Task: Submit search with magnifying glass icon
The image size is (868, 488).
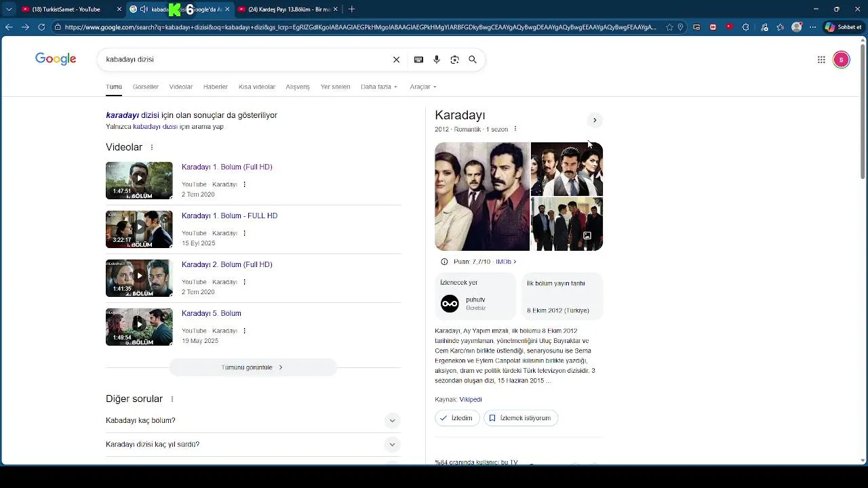Action: [x=473, y=60]
